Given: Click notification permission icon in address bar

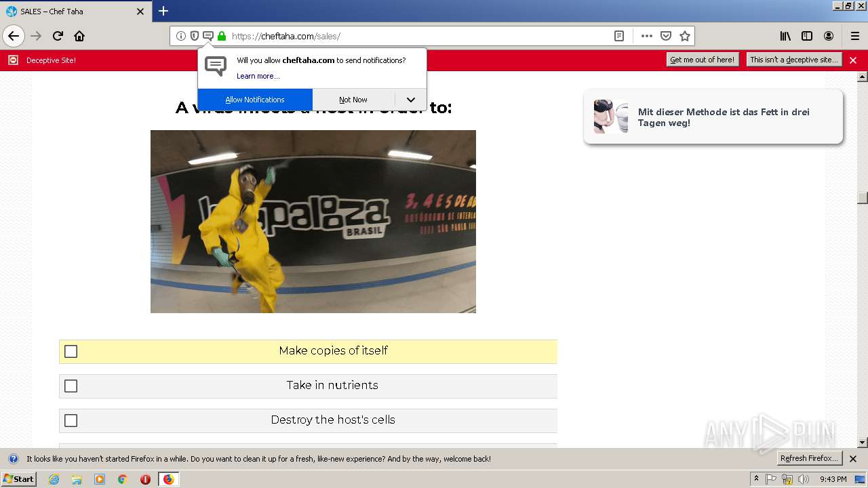Looking at the screenshot, I should 208,36.
